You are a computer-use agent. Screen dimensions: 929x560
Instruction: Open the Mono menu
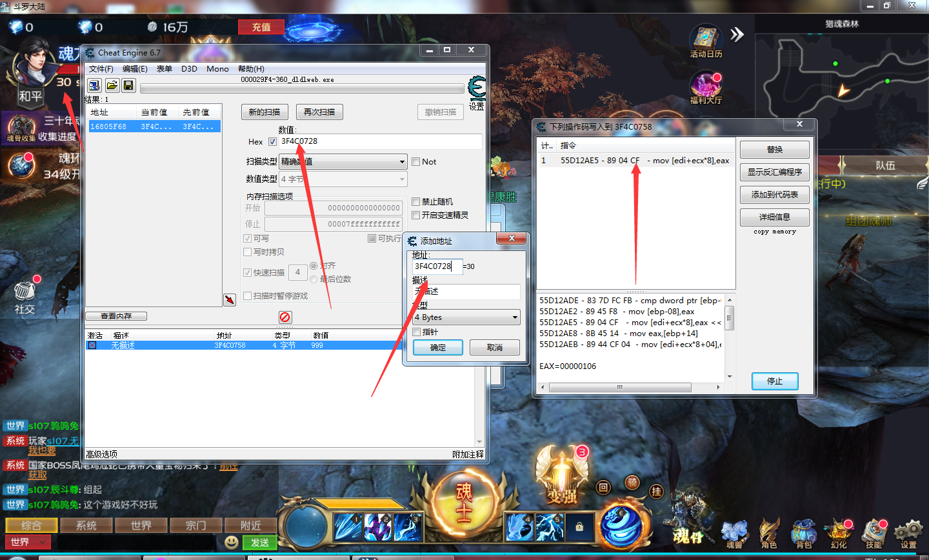[217, 69]
